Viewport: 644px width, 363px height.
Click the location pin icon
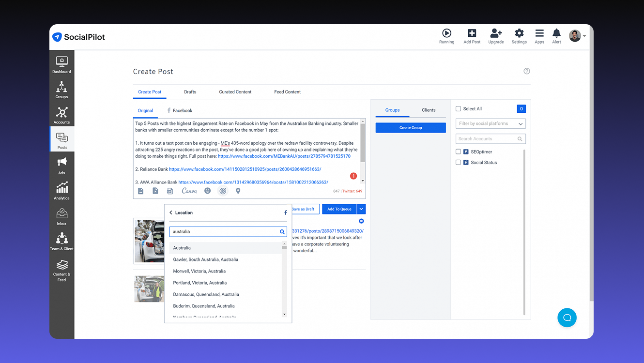pos(238,191)
